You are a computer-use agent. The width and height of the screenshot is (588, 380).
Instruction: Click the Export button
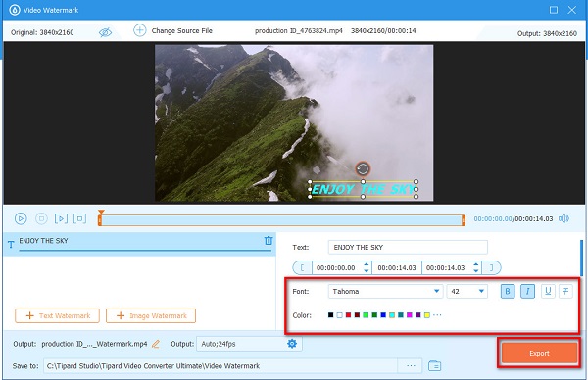539,353
